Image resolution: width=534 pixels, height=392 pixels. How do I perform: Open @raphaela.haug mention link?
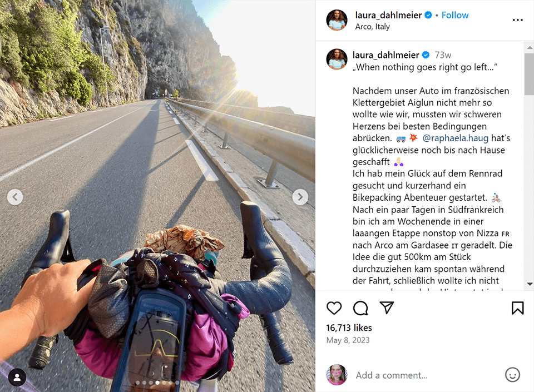point(455,138)
